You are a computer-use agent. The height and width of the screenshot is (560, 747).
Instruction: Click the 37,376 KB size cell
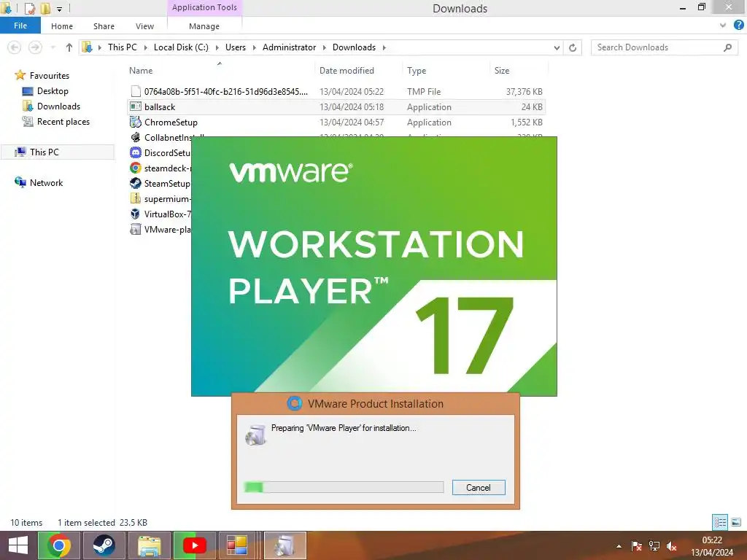click(524, 91)
